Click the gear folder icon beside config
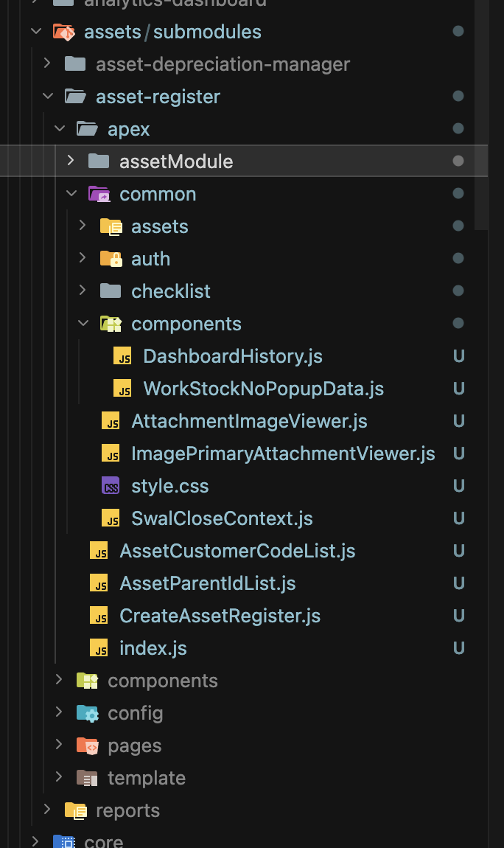The image size is (504, 848). [87, 713]
